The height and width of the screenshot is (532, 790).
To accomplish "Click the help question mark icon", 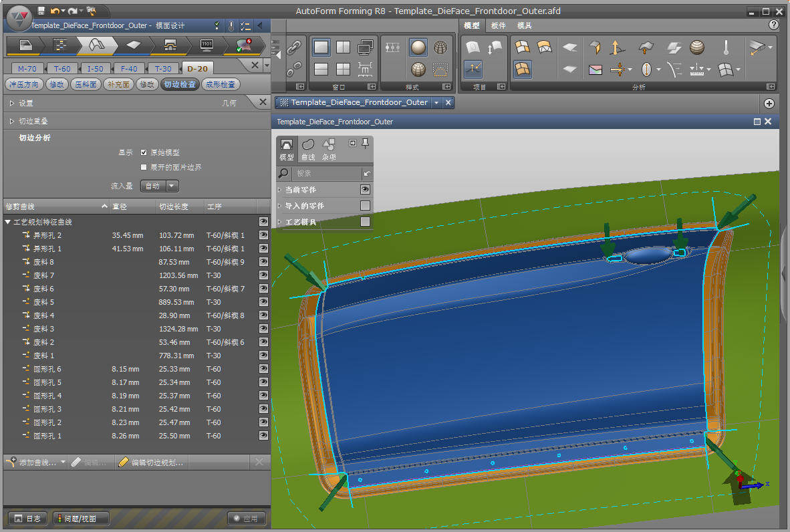I will point(774,25).
